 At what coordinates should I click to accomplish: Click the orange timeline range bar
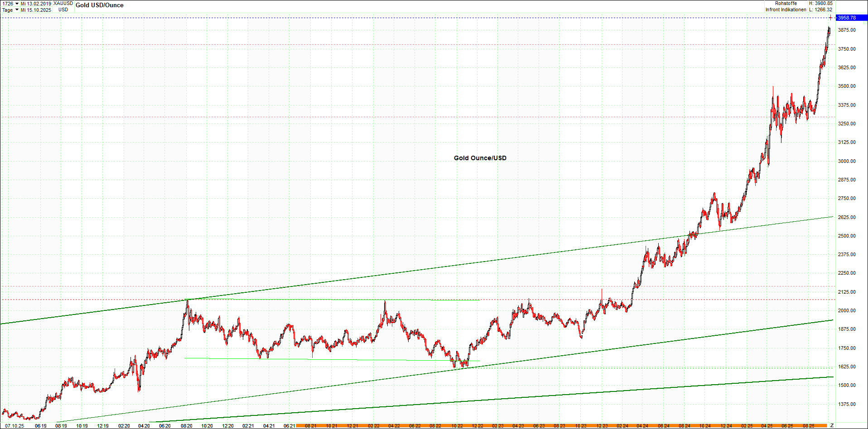click(562, 426)
